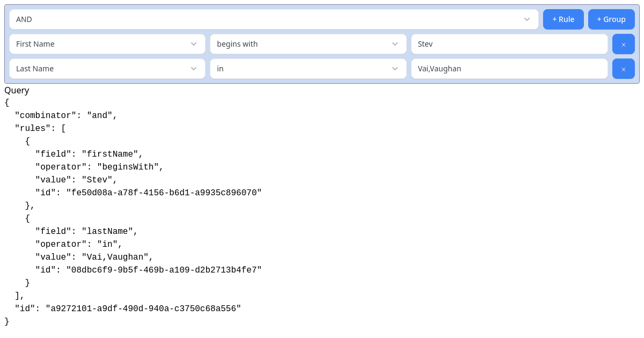Remove the First Name rule using its x button

(623, 43)
